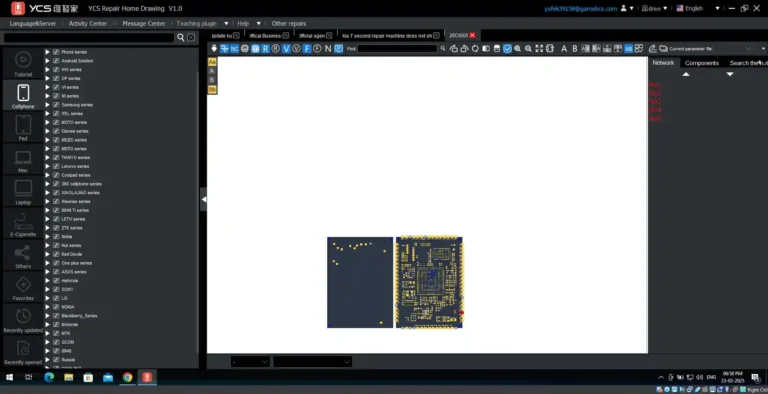This screenshot has width=768, height=394.
Task: Expand the HW series tree node
Action: pyautogui.click(x=48, y=70)
